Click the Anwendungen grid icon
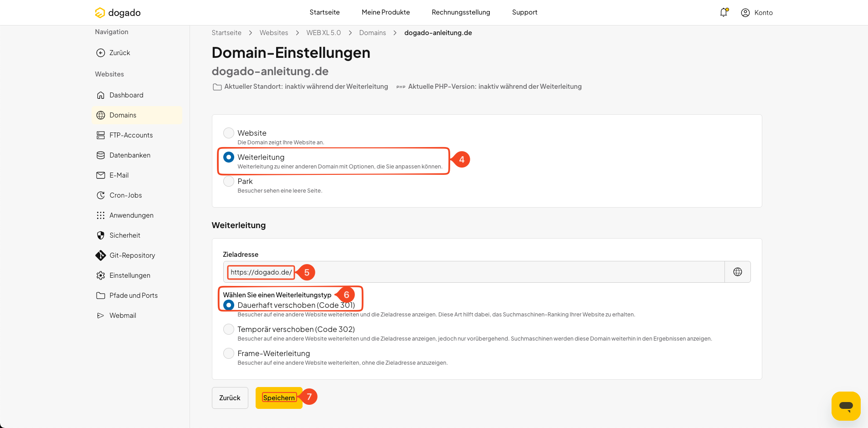Image resolution: width=868 pixels, height=428 pixels. click(x=101, y=215)
